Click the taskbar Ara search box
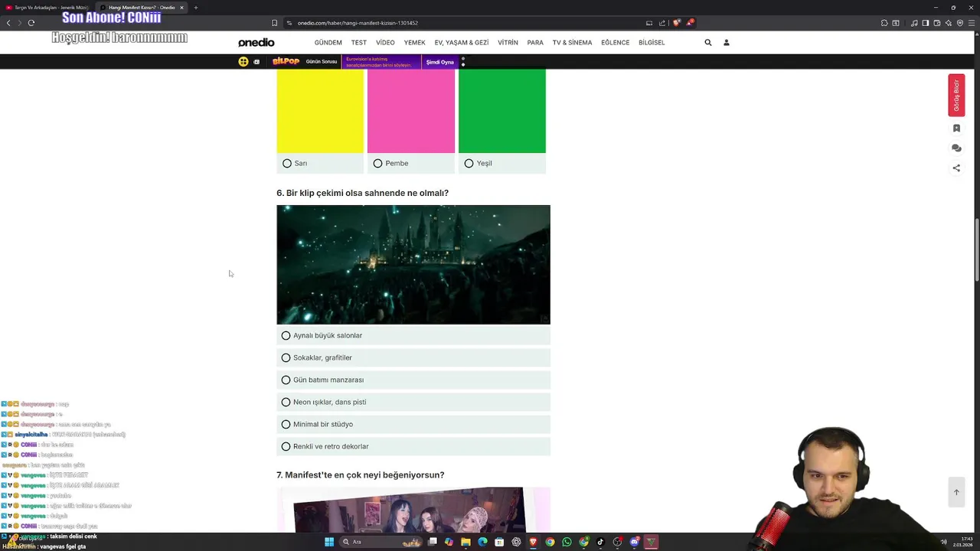 [381, 542]
